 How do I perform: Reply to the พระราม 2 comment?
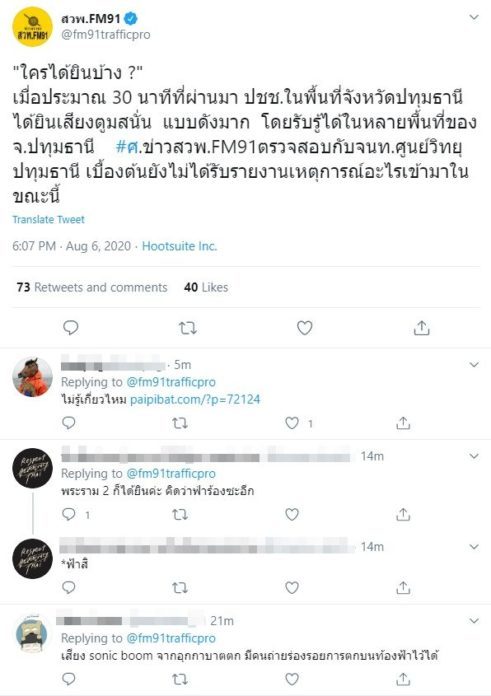click(69, 514)
